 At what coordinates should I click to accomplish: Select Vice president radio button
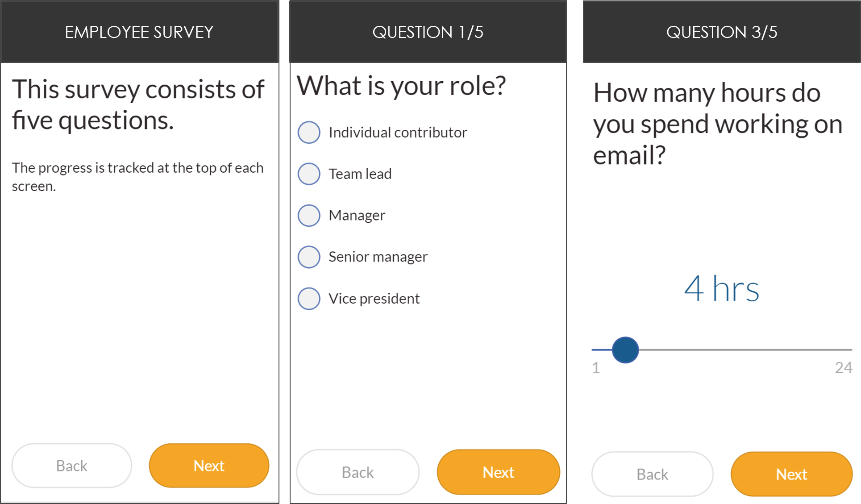pos(309,297)
